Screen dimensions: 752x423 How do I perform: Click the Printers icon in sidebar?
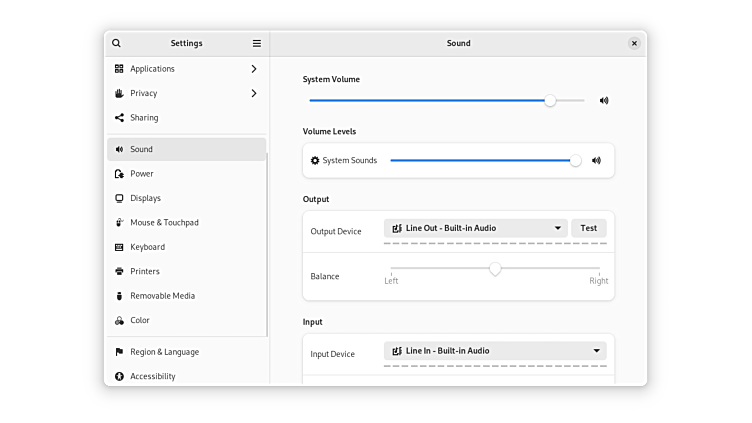pyautogui.click(x=120, y=271)
